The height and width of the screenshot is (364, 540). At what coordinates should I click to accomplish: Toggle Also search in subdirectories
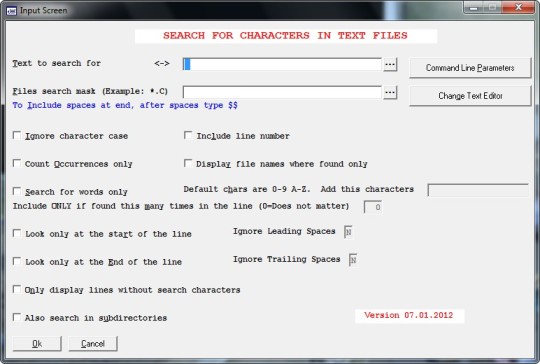(17, 317)
